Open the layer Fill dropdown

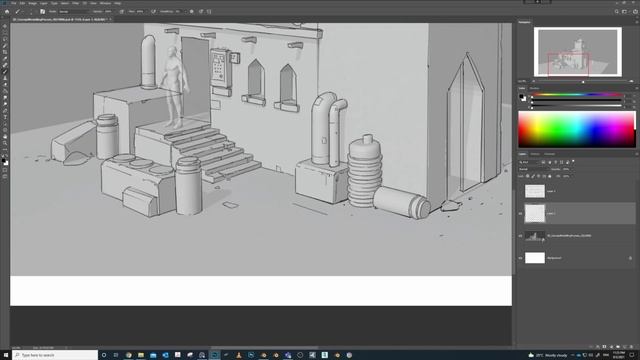point(567,176)
